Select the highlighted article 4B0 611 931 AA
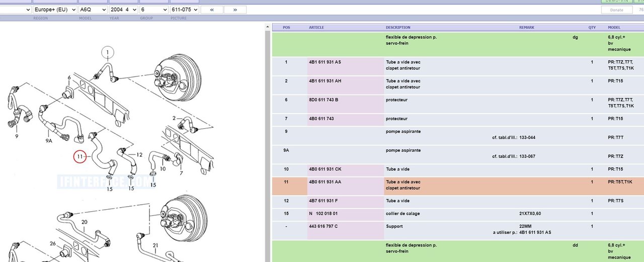Viewport: 644px width, 262px height. point(325,182)
